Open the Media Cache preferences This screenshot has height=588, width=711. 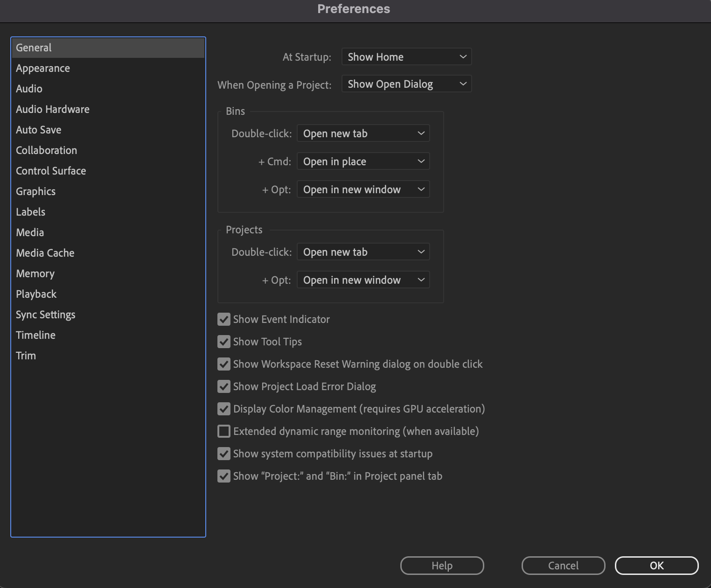(x=45, y=252)
